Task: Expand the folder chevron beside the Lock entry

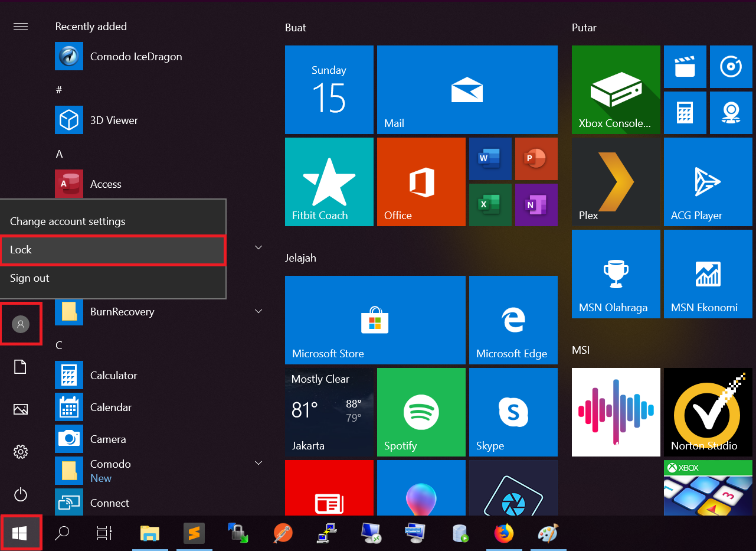Action: (258, 247)
